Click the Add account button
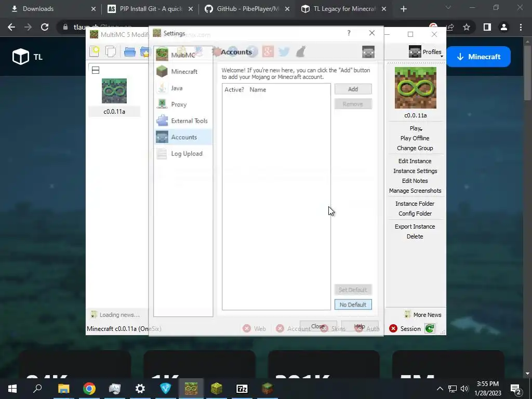 point(353,89)
